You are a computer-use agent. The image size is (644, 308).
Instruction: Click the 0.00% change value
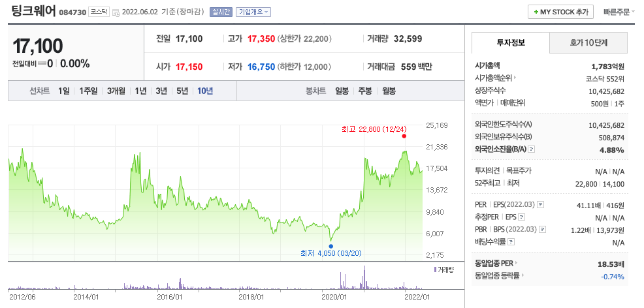coord(76,63)
